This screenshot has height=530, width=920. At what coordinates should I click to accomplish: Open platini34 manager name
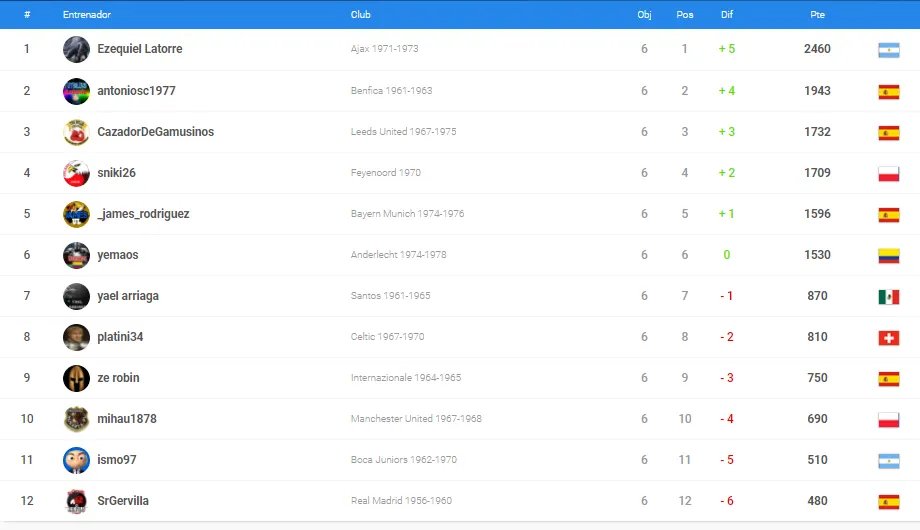[x=120, y=337]
